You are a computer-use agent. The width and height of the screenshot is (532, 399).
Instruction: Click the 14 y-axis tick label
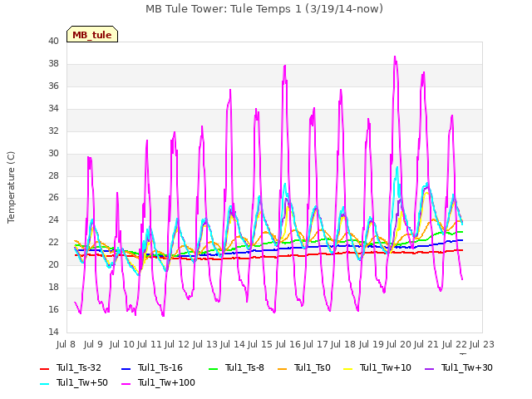[53, 332]
